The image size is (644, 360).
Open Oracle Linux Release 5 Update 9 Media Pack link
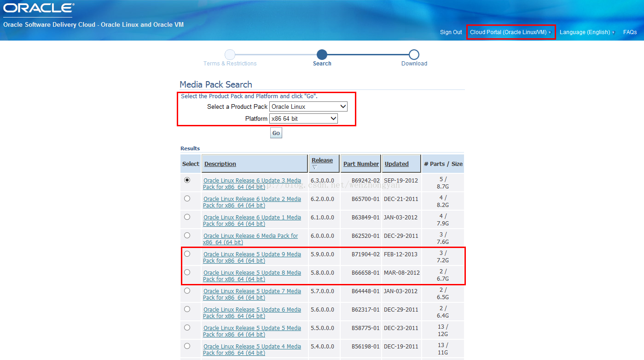tap(252, 257)
